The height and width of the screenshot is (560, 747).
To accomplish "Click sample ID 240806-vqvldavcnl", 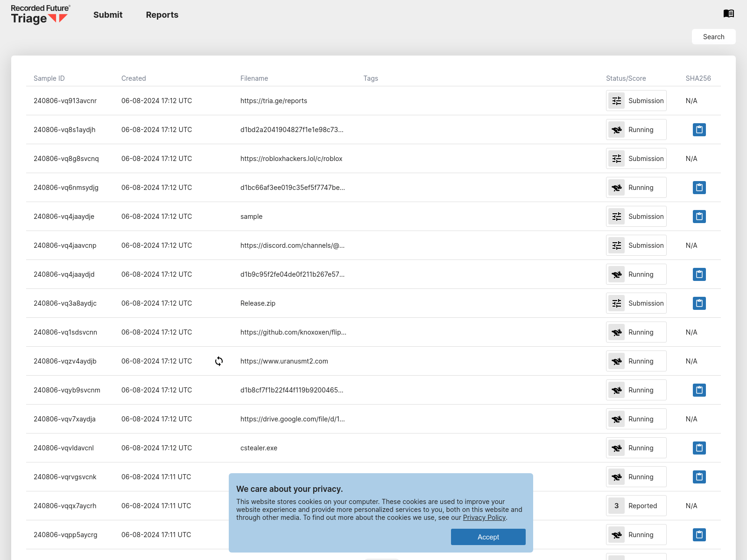I will point(63,448).
